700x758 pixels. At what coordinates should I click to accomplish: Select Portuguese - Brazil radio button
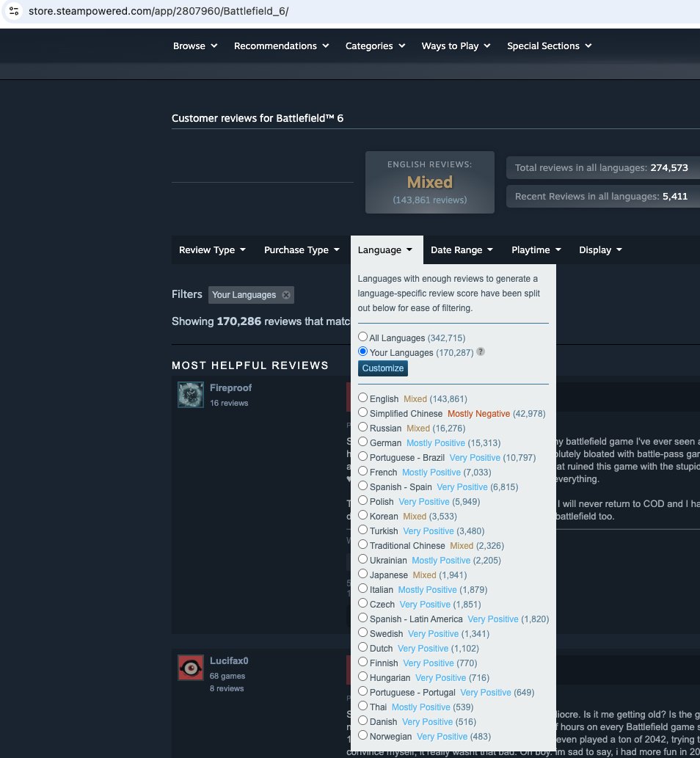point(362,456)
